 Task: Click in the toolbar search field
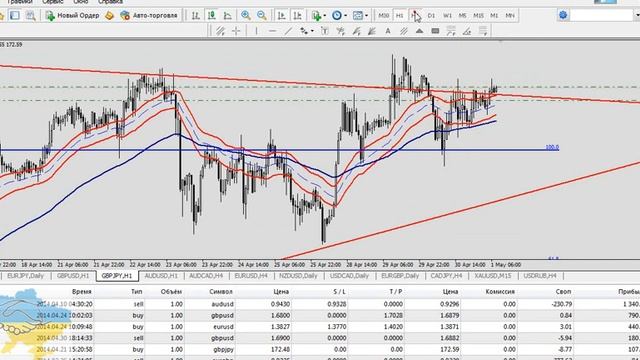click(x=601, y=16)
